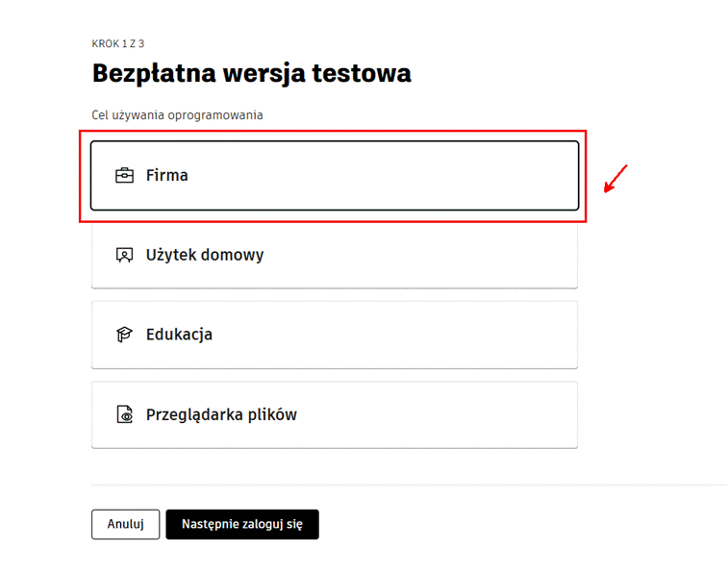728x574 pixels.
Task: Click the KROK 1 Z 3 step indicator
Action: [x=118, y=44]
